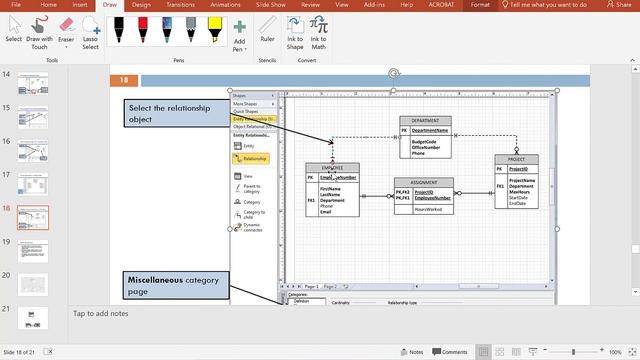Fit slide to current window
Screen dimensions: 640x360
632,352
